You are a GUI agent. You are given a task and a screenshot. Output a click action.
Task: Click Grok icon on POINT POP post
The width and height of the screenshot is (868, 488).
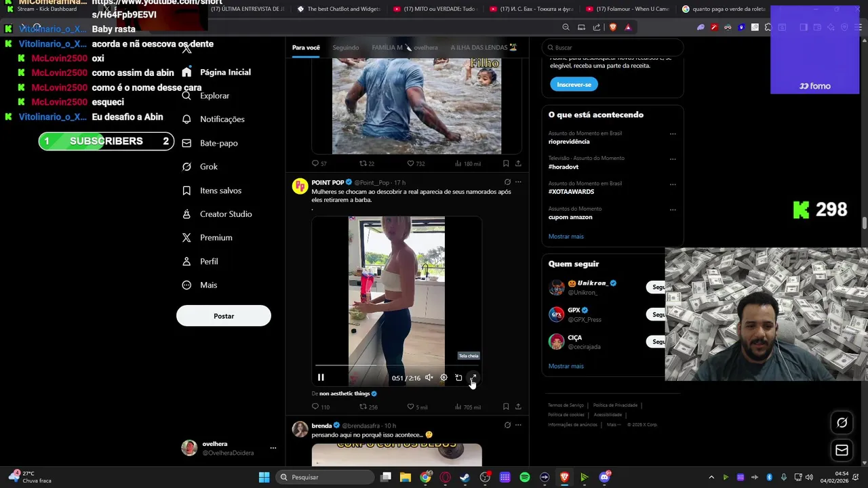pyautogui.click(x=507, y=182)
